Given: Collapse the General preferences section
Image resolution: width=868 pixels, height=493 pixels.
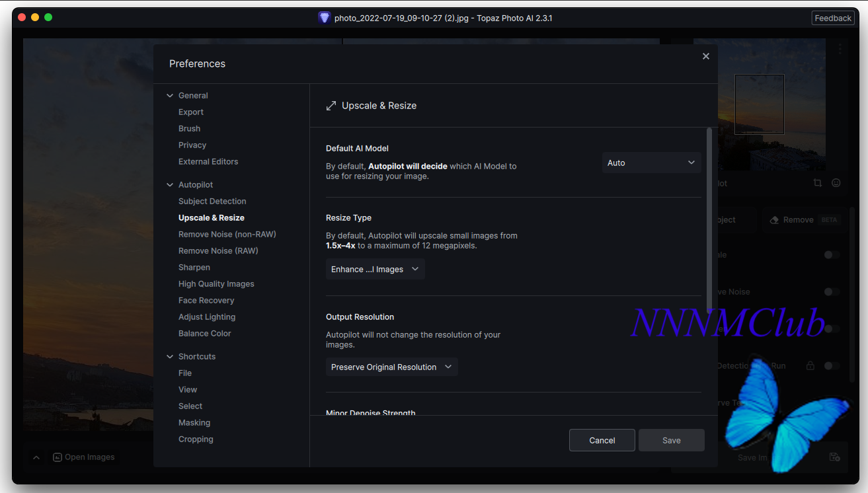Looking at the screenshot, I should pos(170,96).
